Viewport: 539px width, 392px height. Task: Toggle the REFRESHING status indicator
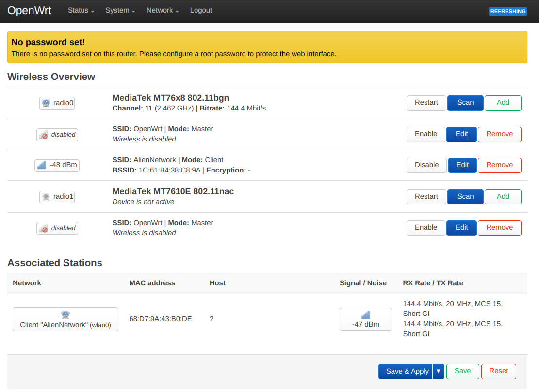(508, 11)
